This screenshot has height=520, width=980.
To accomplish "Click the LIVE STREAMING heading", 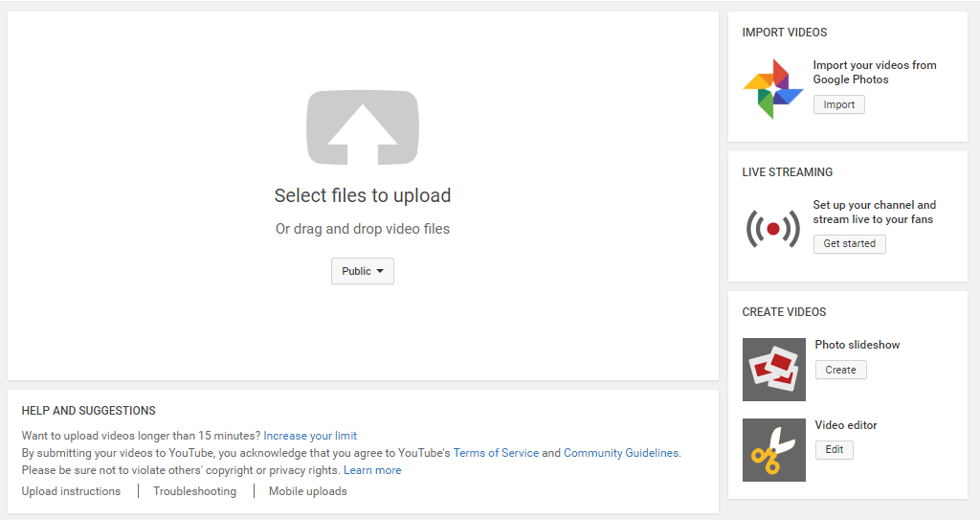I will pyautogui.click(x=788, y=172).
